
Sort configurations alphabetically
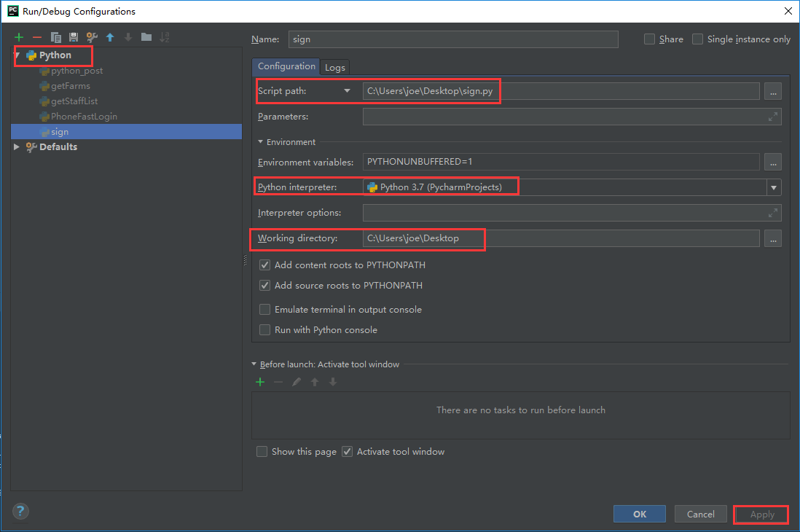(164, 37)
